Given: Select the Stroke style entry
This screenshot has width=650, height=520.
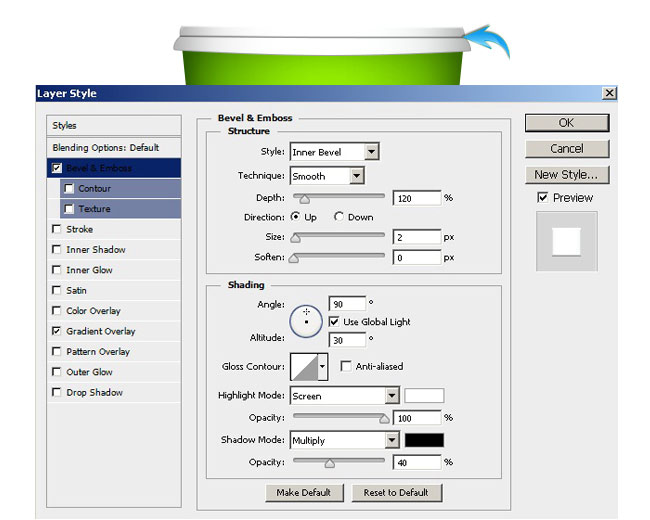Looking at the screenshot, I should 80,229.
